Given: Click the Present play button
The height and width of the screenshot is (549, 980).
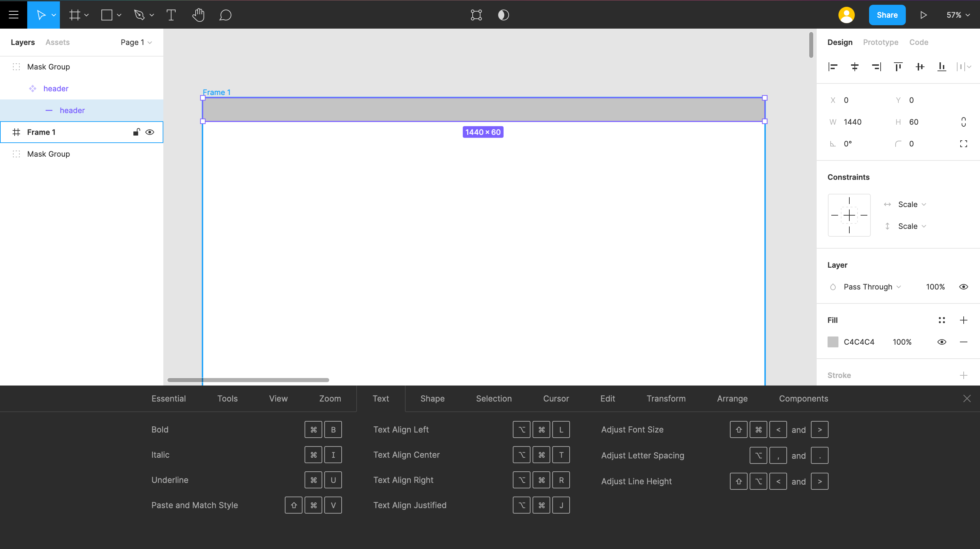Looking at the screenshot, I should (x=923, y=15).
